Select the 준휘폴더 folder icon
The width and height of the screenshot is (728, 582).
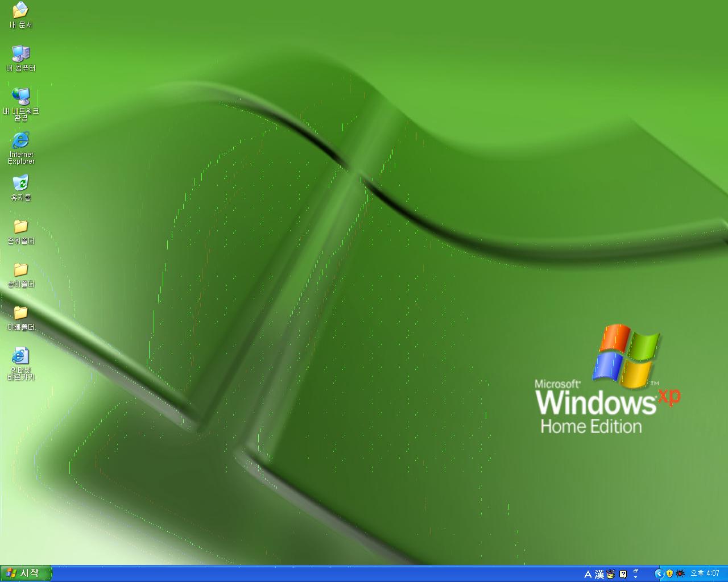tap(21, 231)
